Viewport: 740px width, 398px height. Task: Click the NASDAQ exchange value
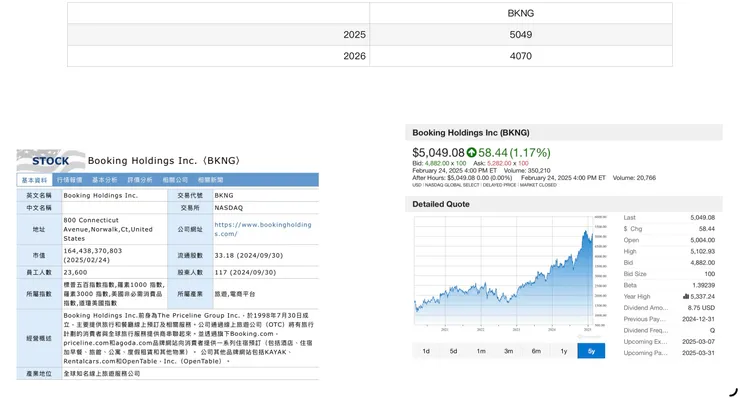228,208
